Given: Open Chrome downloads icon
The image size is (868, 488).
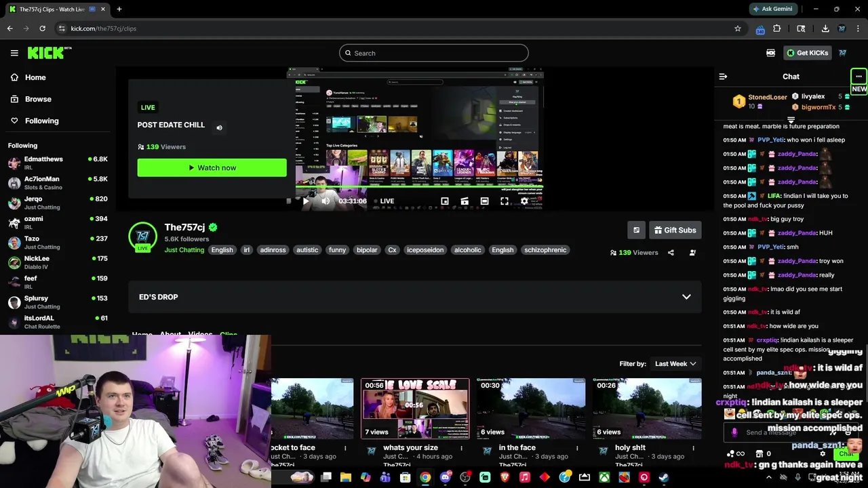Looking at the screenshot, I should pyautogui.click(x=825, y=28).
